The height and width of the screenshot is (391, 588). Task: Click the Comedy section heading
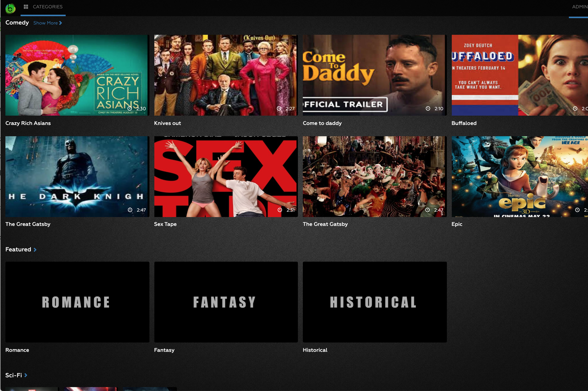[17, 23]
